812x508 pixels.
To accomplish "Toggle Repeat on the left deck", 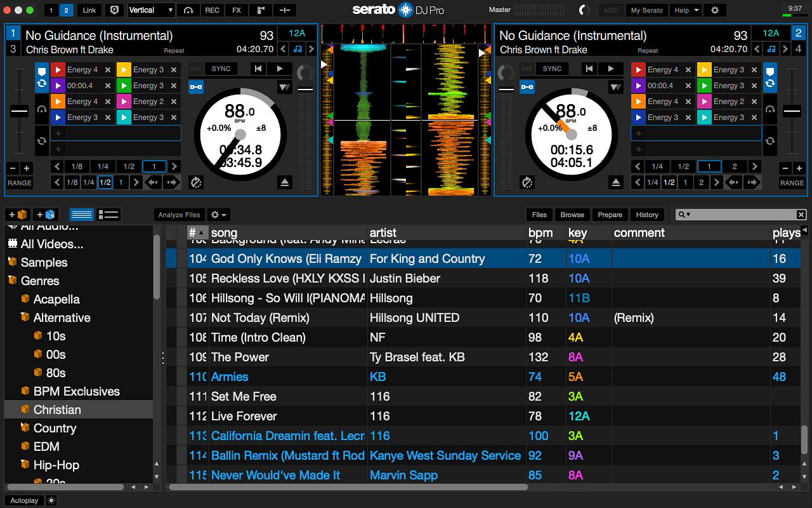I will 174,50.
